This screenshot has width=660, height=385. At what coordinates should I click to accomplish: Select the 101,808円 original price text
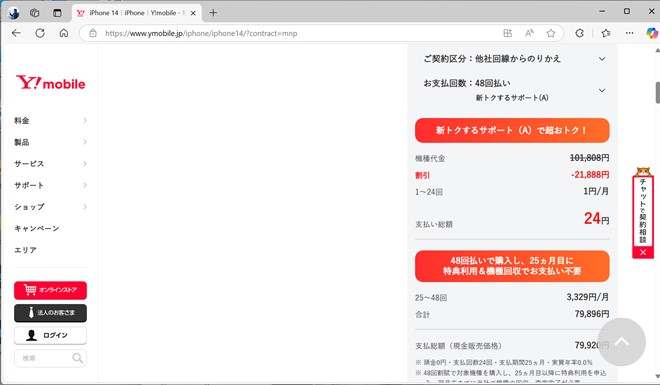point(589,158)
